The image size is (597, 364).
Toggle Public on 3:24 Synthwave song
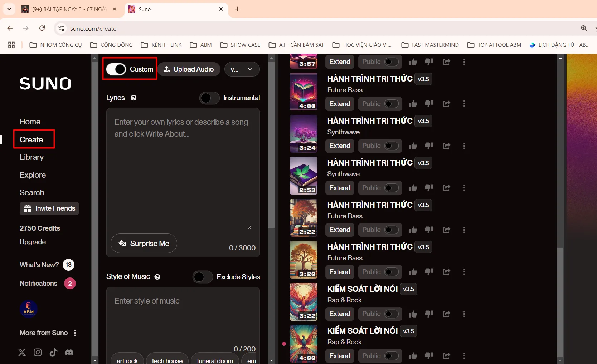click(391, 146)
